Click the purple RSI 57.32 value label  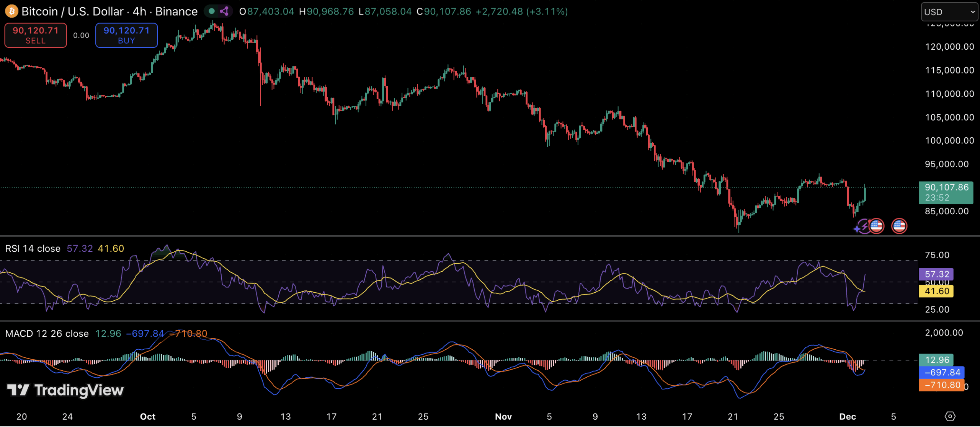pyautogui.click(x=936, y=274)
